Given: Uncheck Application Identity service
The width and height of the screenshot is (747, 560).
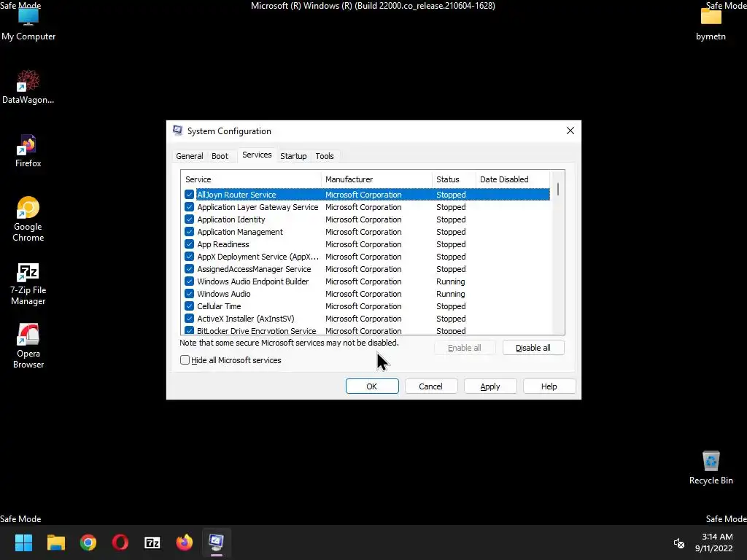Looking at the screenshot, I should [x=189, y=219].
